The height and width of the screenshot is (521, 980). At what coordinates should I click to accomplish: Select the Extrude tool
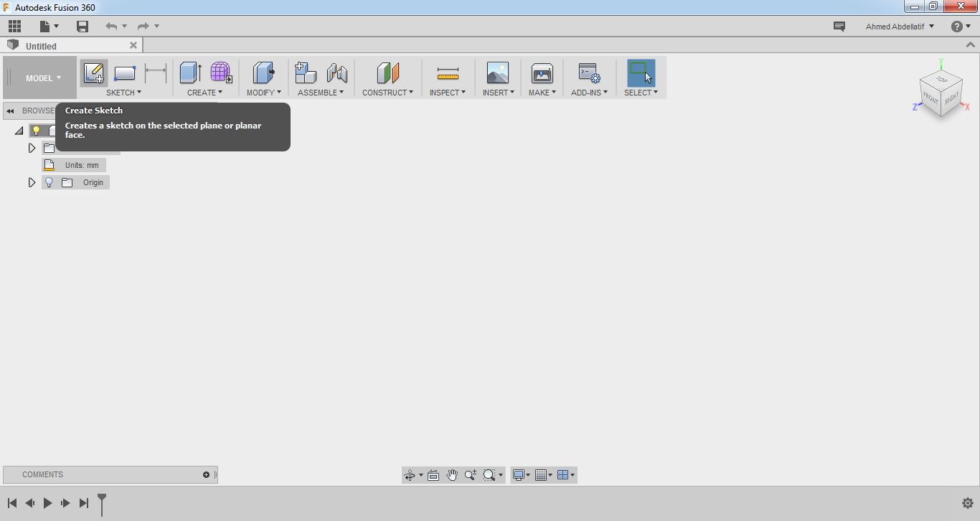coord(190,72)
